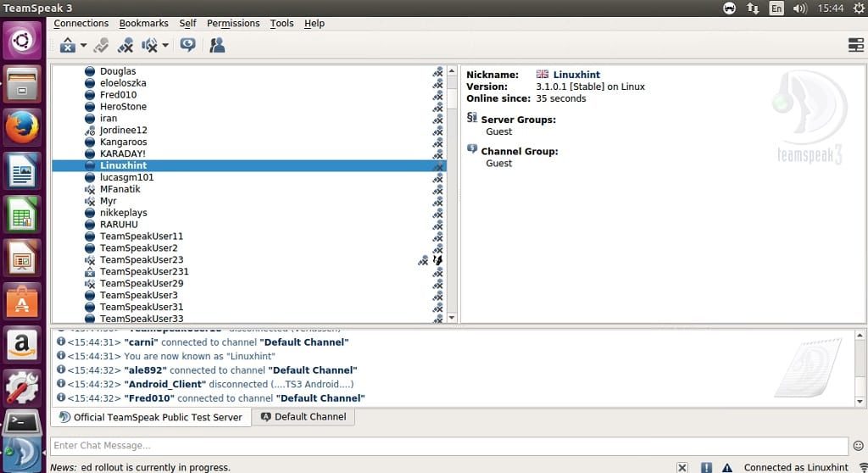868x473 pixels.
Task: Click user list scrollbar up arrow
Action: (x=452, y=71)
